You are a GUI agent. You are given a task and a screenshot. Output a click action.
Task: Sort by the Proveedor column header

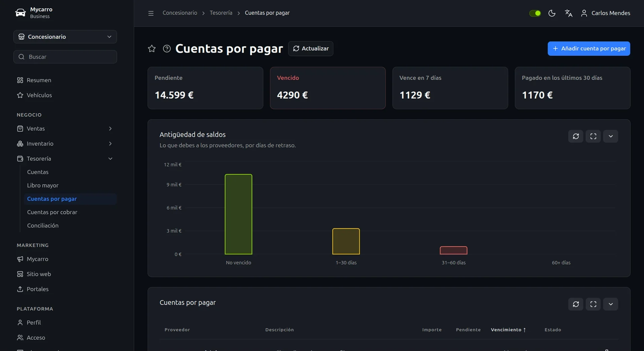click(177, 330)
